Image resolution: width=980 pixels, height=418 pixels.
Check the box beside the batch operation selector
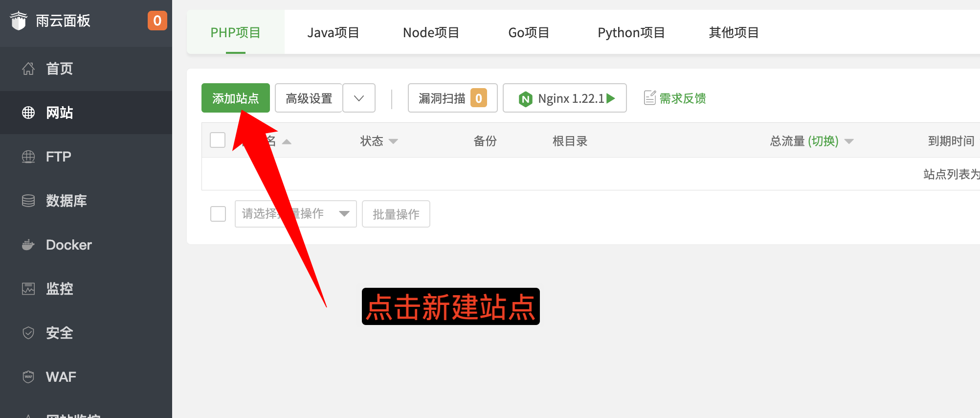tap(218, 214)
